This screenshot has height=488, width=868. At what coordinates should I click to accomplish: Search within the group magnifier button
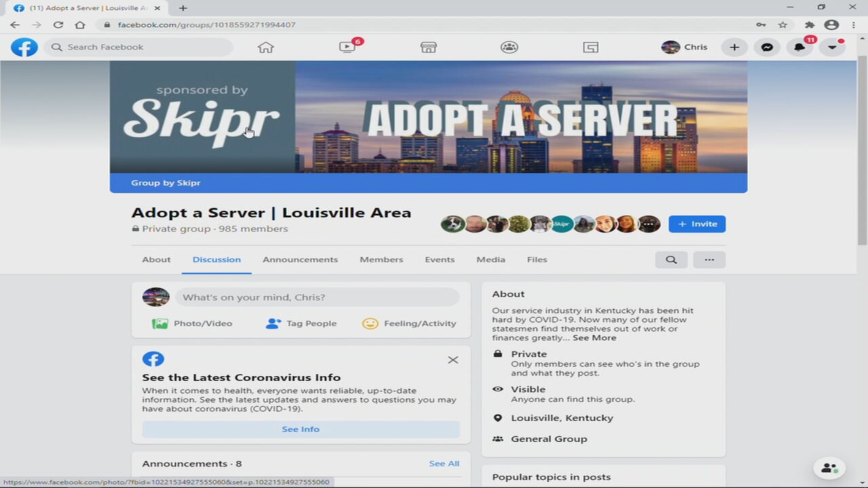pyautogui.click(x=671, y=260)
